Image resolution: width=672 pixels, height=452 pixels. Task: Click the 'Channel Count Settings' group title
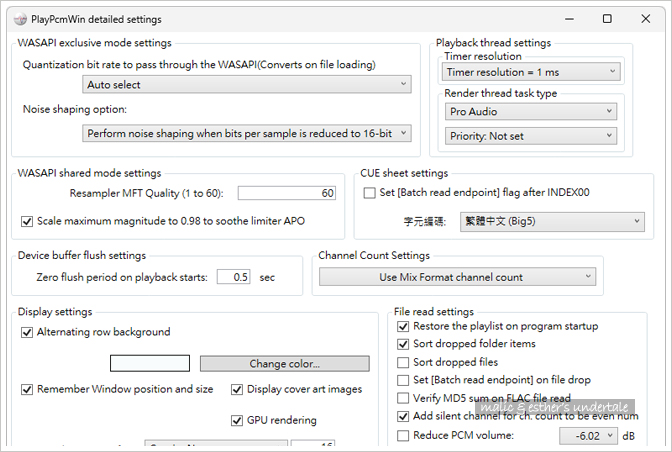[374, 255]
